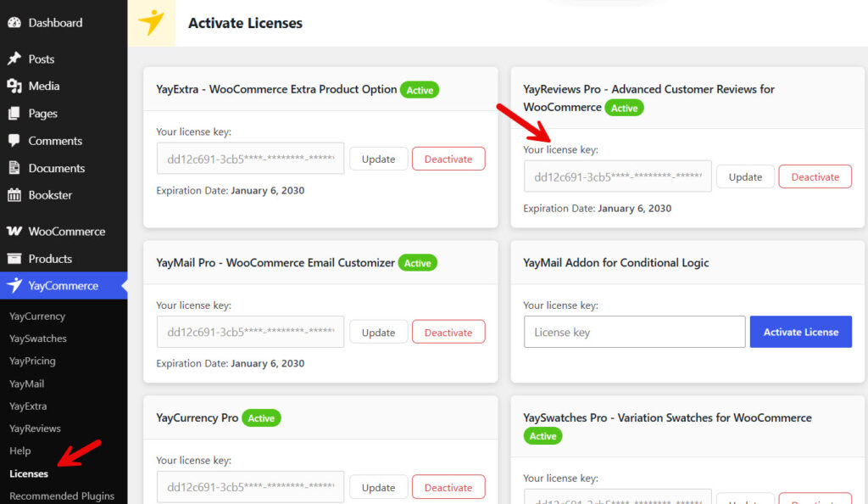Open the Help submenu link

tap(20, 451)
